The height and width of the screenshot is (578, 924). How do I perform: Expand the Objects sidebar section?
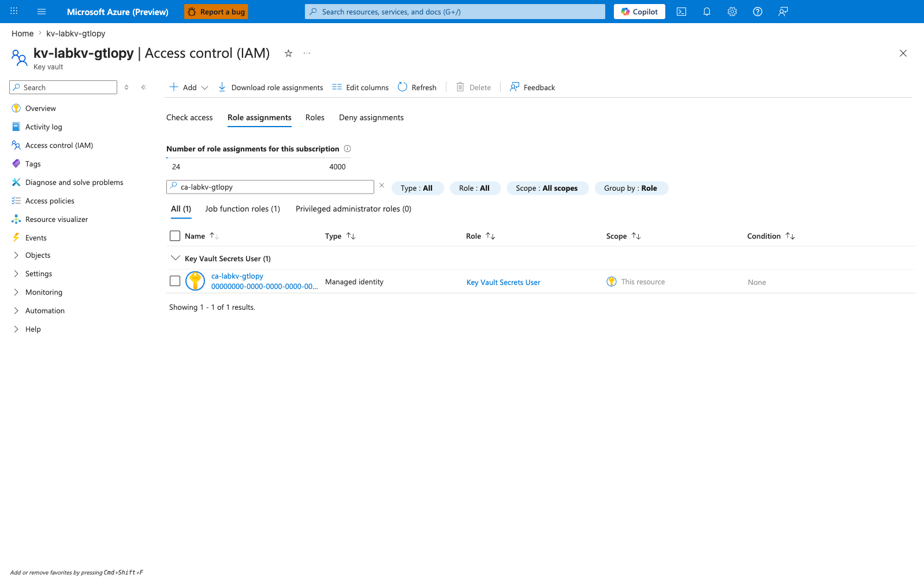[x=16, y=255]
